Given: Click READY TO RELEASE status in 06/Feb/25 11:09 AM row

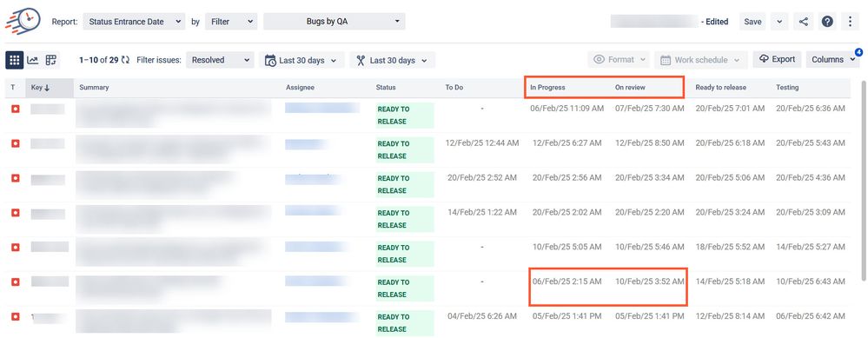Looking at the screenshot, I should [x=405, y=115].
